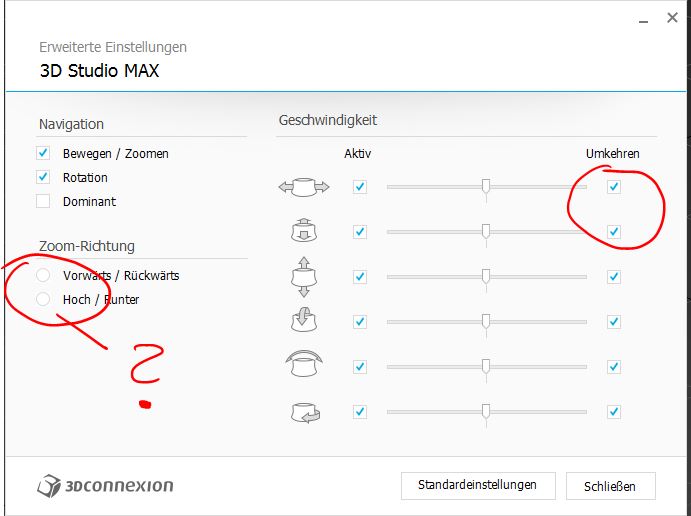This screenshot has height=516, width=691.
Task: Toggle Umkehren for tilt axis
Action: 613,322
